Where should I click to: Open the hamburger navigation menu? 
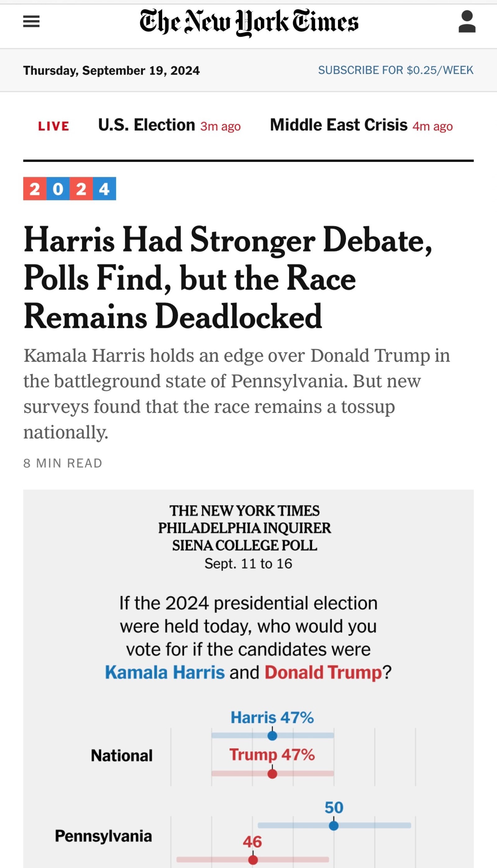pyautogui.click(x=31, y=21)
